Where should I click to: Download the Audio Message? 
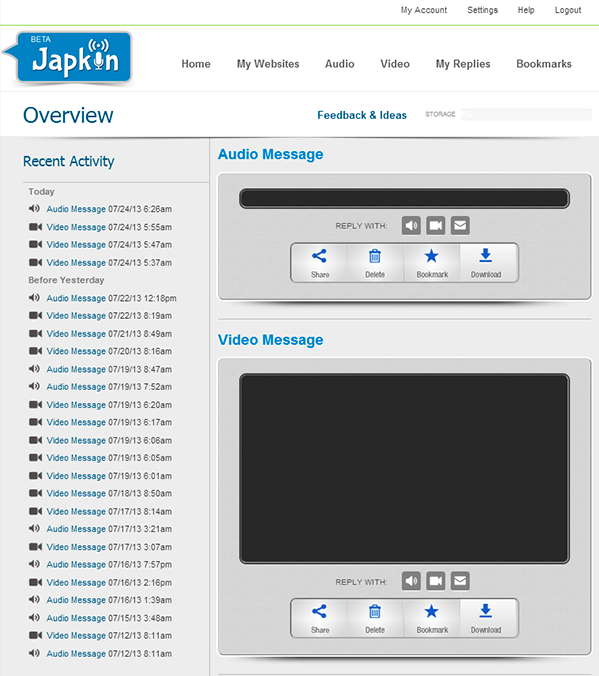[x=486, y=263]
